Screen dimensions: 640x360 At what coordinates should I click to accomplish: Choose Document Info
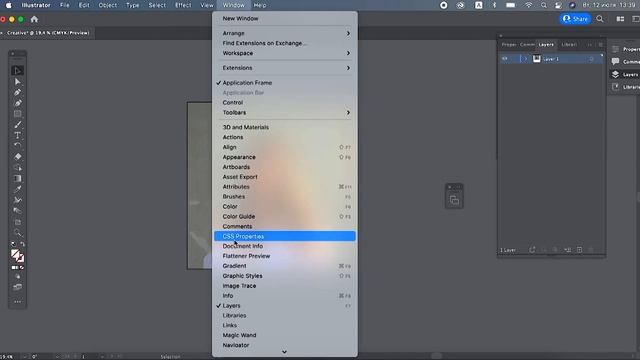[x=285, y=246]
